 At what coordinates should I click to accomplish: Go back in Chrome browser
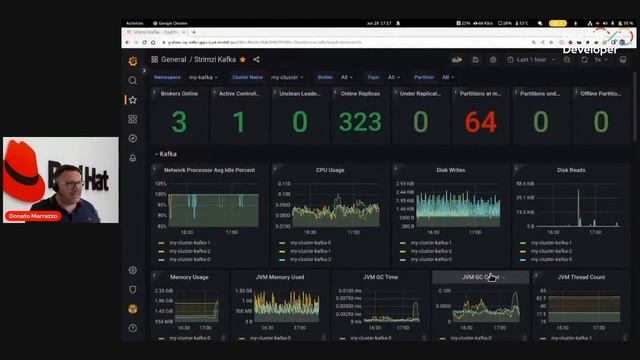tap(128, 42)
